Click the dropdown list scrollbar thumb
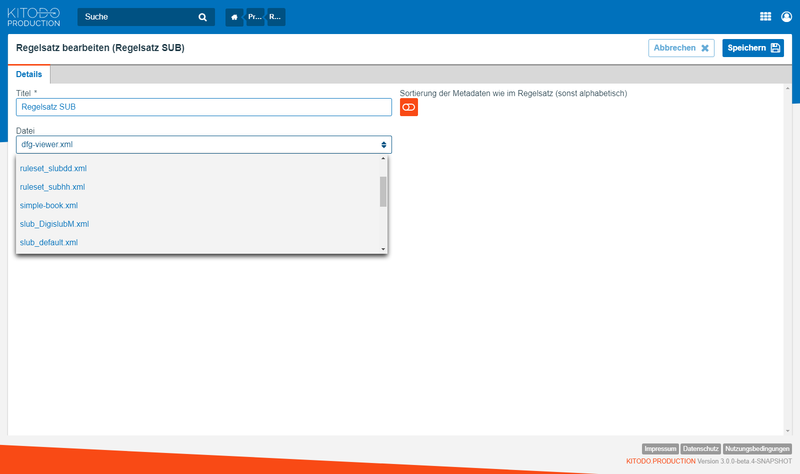This screenshot has height=474, width=800. pos(383,190)
